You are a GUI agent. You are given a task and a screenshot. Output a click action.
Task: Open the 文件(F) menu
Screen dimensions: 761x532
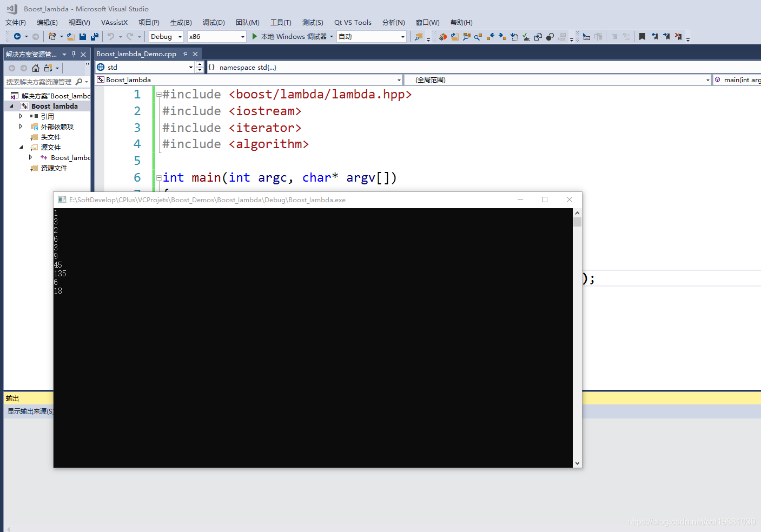pyautogui.click(x=16, y=22)
